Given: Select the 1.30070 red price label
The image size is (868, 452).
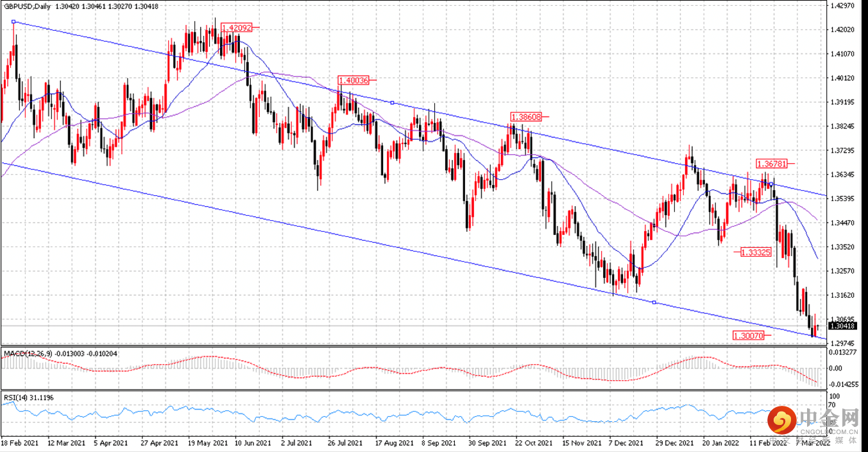Looking at the screenshot, I should [x=747, y=335].
